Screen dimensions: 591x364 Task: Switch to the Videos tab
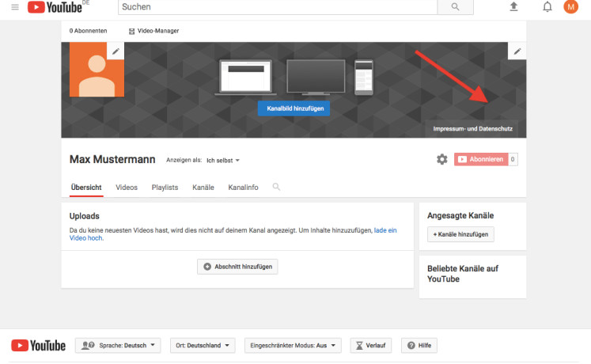click(x=127, y=188)
